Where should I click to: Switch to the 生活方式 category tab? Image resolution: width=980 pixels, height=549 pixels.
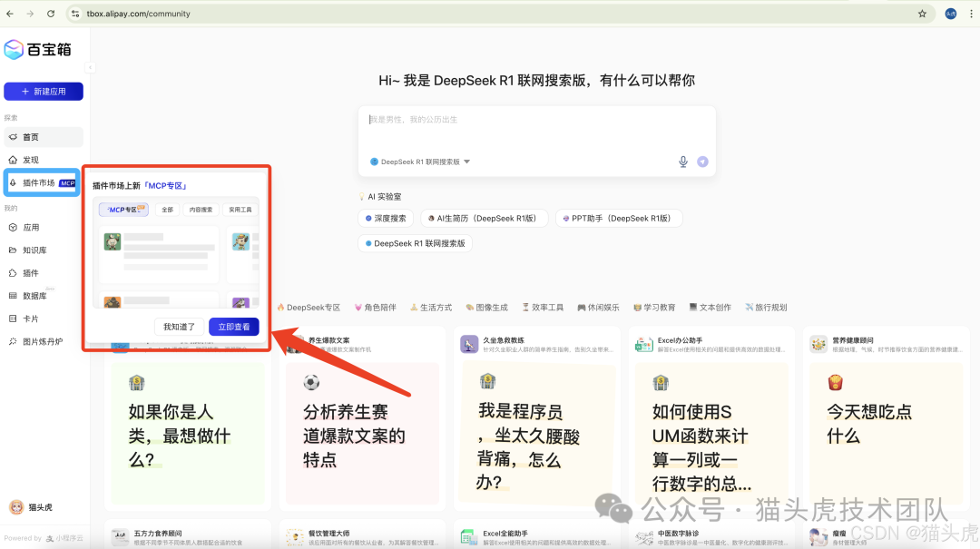click(431, 308)
